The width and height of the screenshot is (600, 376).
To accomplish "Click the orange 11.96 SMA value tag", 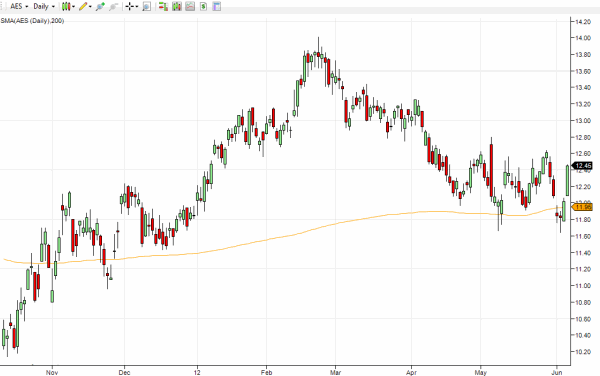I will tap(582, 207).
